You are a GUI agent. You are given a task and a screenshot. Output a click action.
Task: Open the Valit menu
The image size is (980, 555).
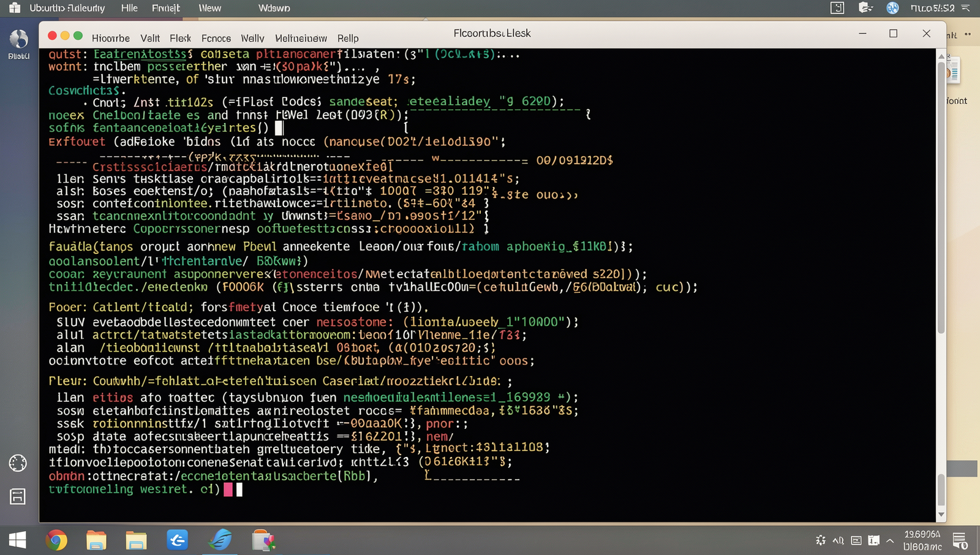[x=150, y=38]
